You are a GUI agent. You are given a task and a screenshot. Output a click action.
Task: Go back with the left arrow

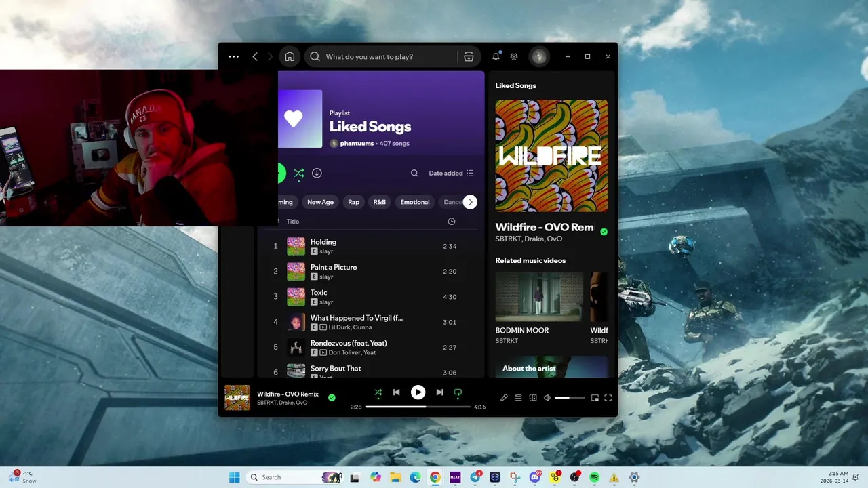[x=255, y=57]
